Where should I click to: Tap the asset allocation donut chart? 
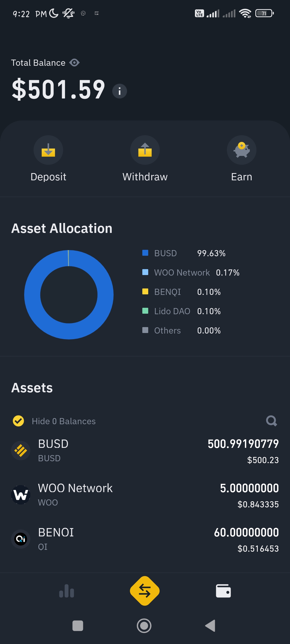pos(69,295)
